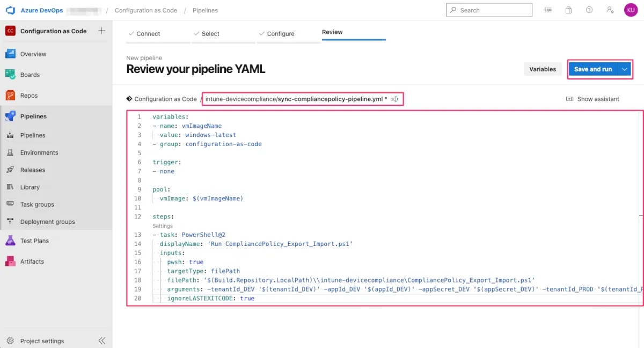Screen dimensions: 644x348
Task: Open the Artifacts icon
Action: click(10, 262)
